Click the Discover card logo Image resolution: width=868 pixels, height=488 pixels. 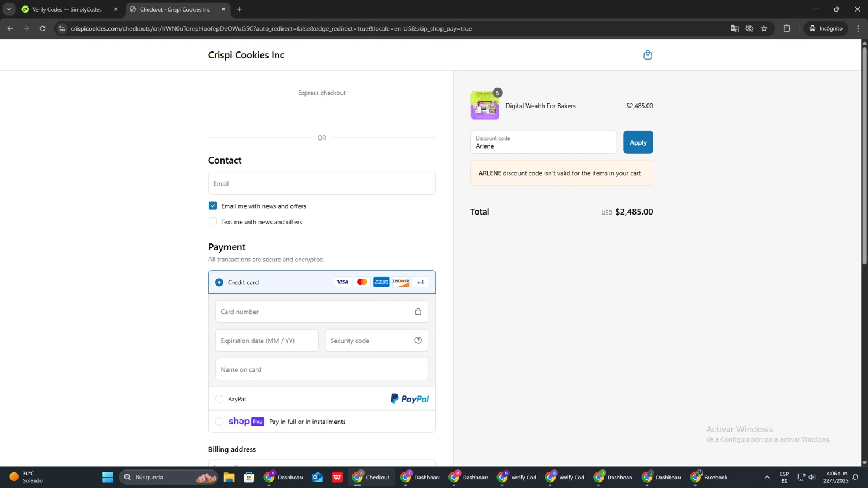coord(401,282)
